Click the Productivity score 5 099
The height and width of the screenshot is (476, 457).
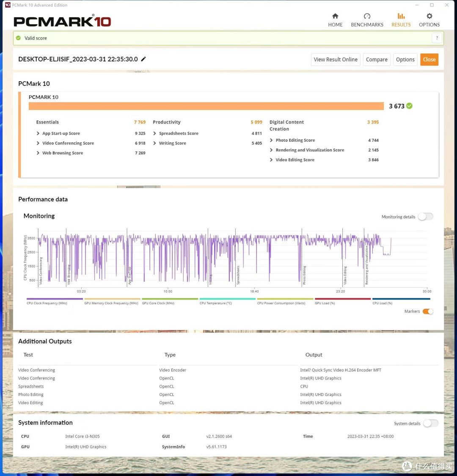click(x=256, y=122)
